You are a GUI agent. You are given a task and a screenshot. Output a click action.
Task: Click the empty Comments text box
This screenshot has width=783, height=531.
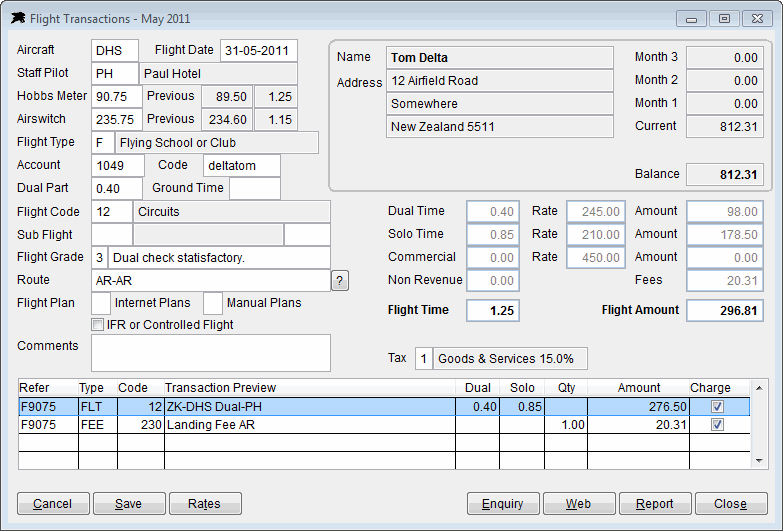click(x=211, y=353)
